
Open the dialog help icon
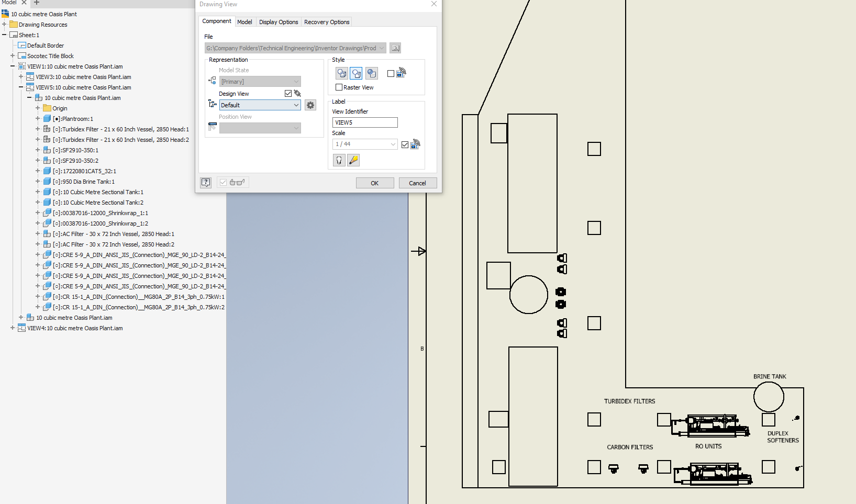tap(206, 183)
